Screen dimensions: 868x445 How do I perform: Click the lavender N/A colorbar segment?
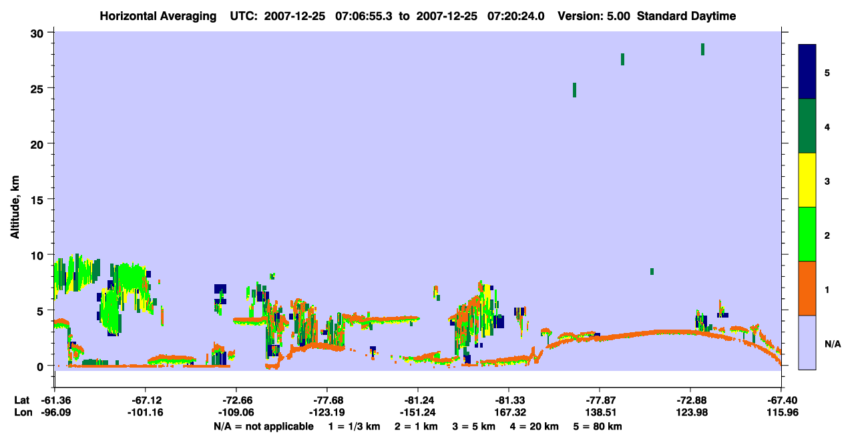click(x=807, y=342)
